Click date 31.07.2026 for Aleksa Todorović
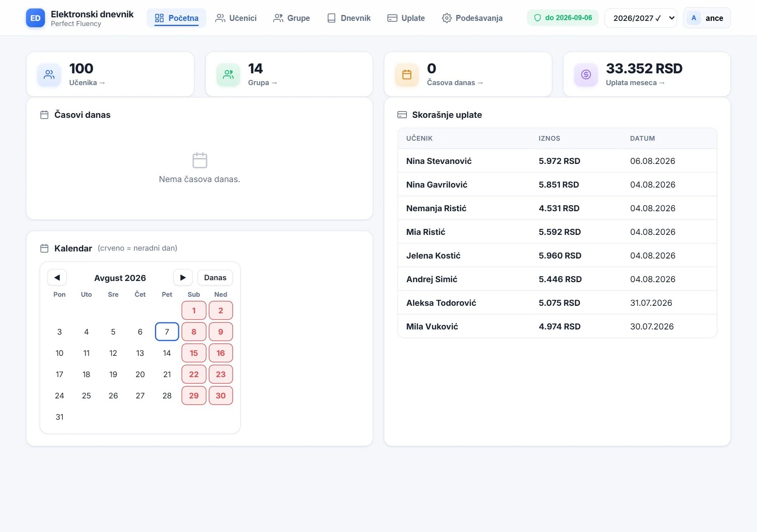This screenshot has width=757, height=532. pos(651,303)
